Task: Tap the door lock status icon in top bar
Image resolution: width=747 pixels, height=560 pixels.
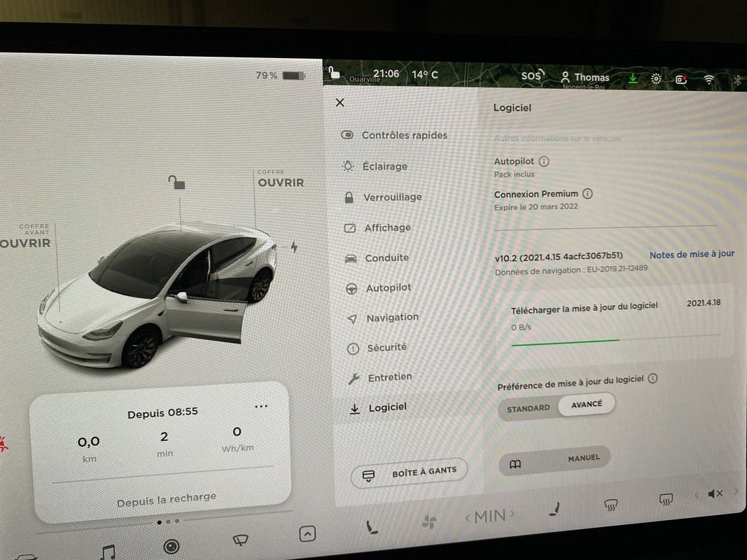Action: tap(334, 72)
